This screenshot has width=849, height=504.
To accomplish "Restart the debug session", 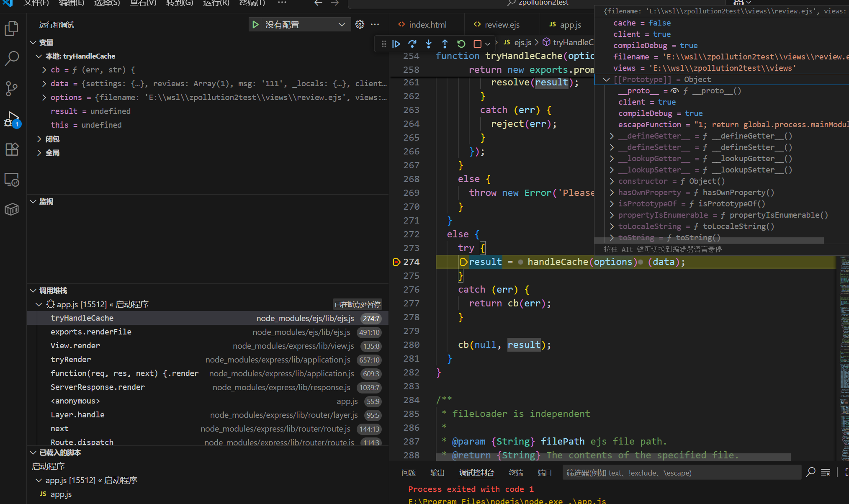I will [461, 44].
